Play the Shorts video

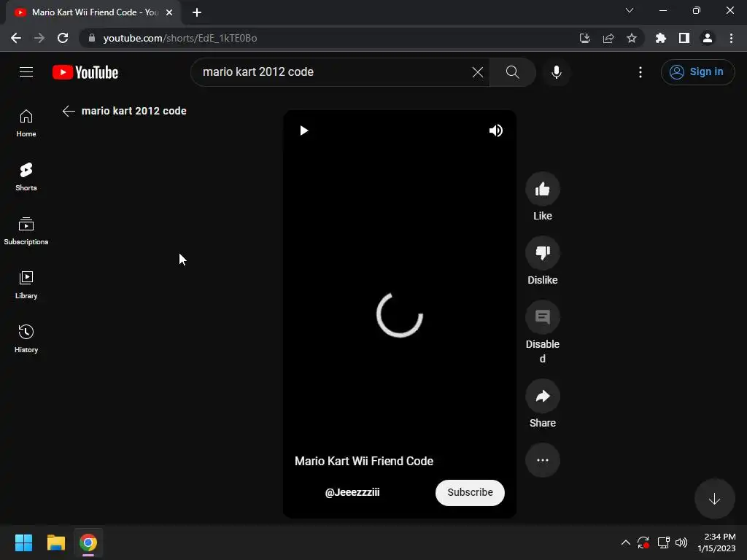[304, 131]
